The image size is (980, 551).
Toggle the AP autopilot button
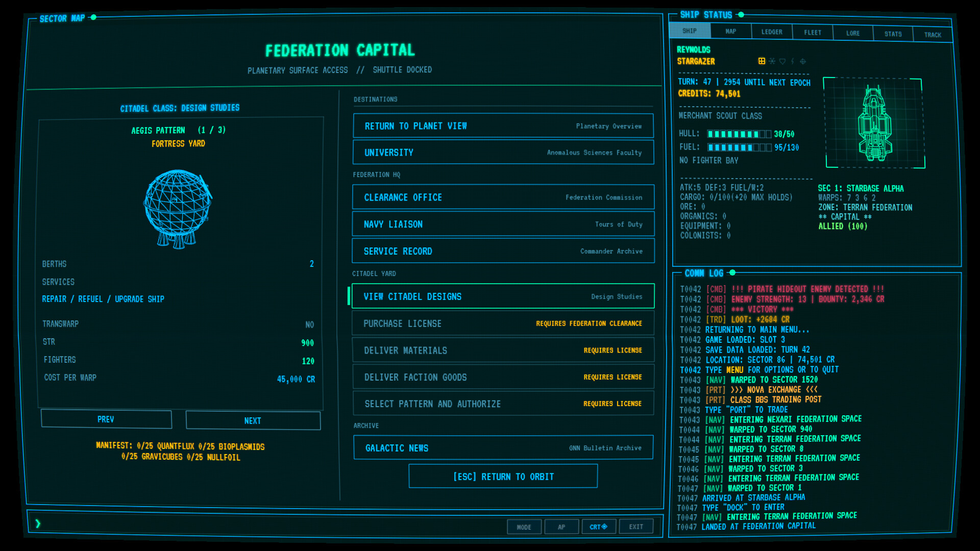coord(561,527)
